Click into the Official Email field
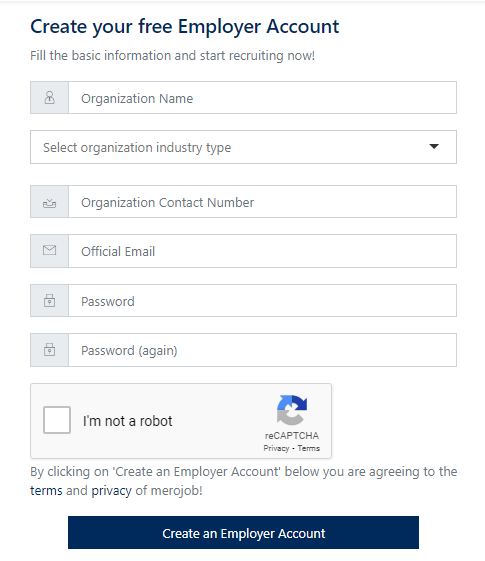485x561 pixels. tap(262, 251)
